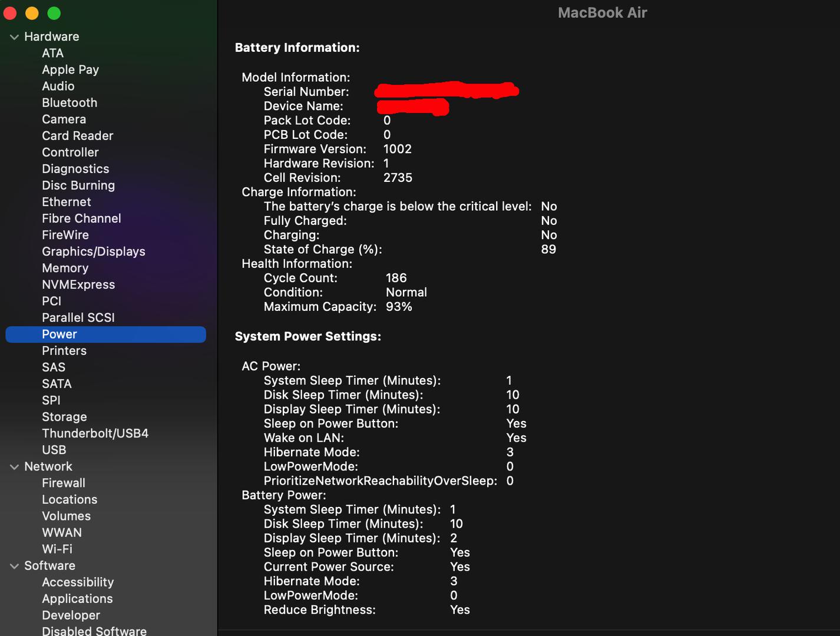Click the Battery Information heading
This screenshot has width=840, height=636.
297,48
